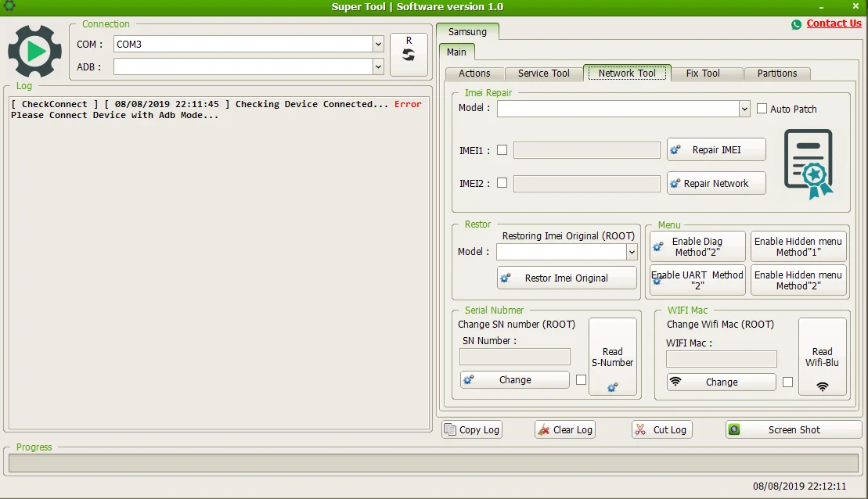The width and height of the screenshot is (868, 499).
Task: Enable the Auto Patch checkbox
Action: [x=762, y=109]
